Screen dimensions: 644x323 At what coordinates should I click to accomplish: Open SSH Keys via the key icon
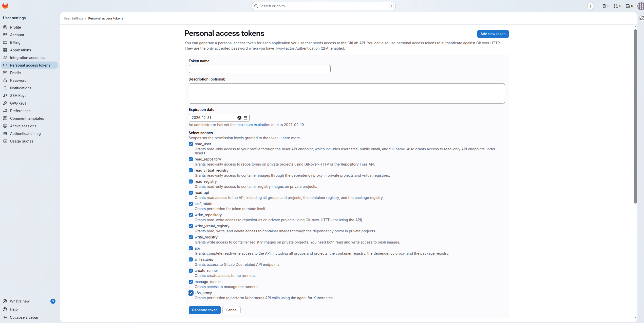click(18, 95)
